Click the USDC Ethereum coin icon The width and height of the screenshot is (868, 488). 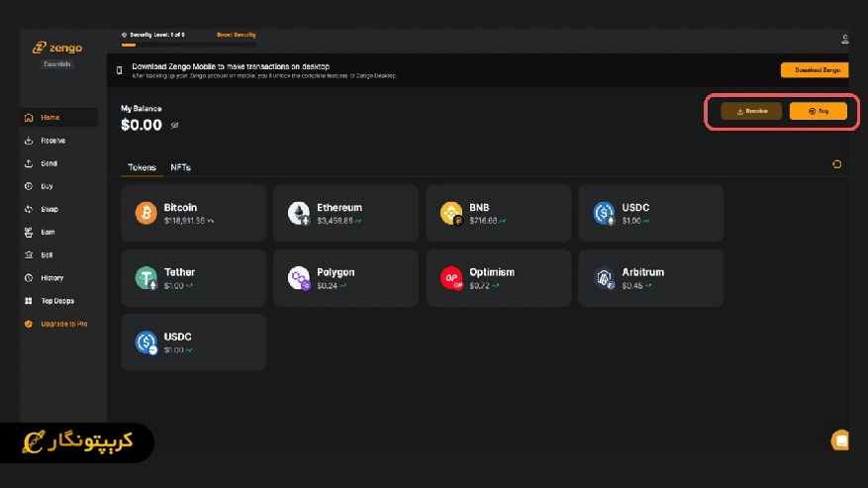[x=604, y=213]
